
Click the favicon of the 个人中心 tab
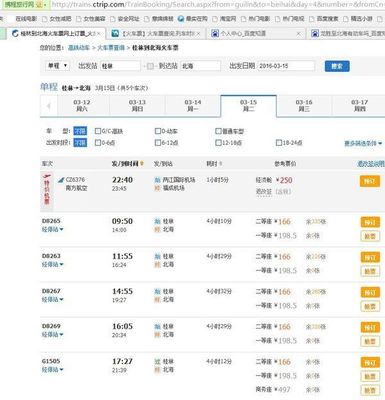click(x=215, y=33)
